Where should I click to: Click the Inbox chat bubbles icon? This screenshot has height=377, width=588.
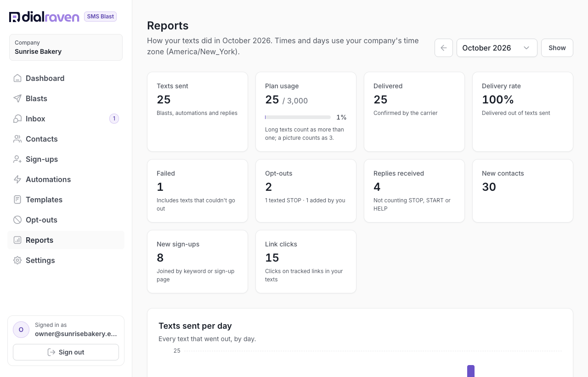click(17, 119)
